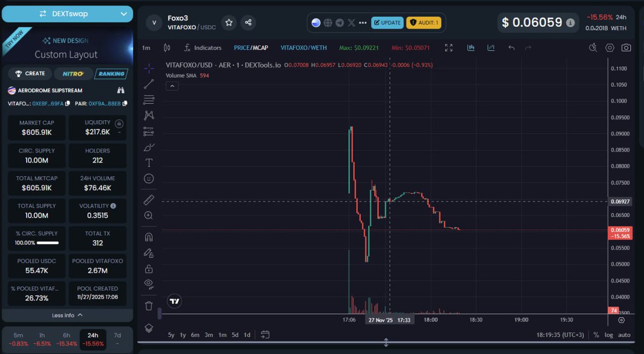Activate the zoom in tool

[149, 215]
